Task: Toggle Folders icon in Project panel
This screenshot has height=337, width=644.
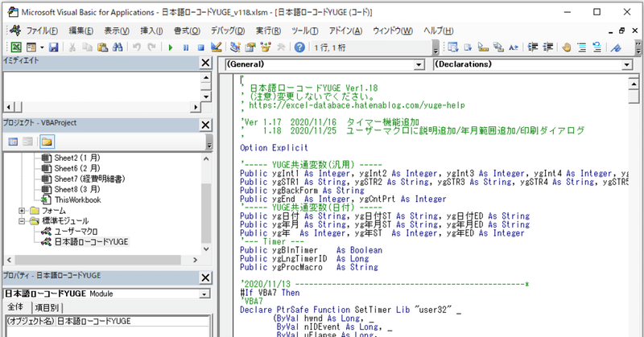Action: (47, 142)
